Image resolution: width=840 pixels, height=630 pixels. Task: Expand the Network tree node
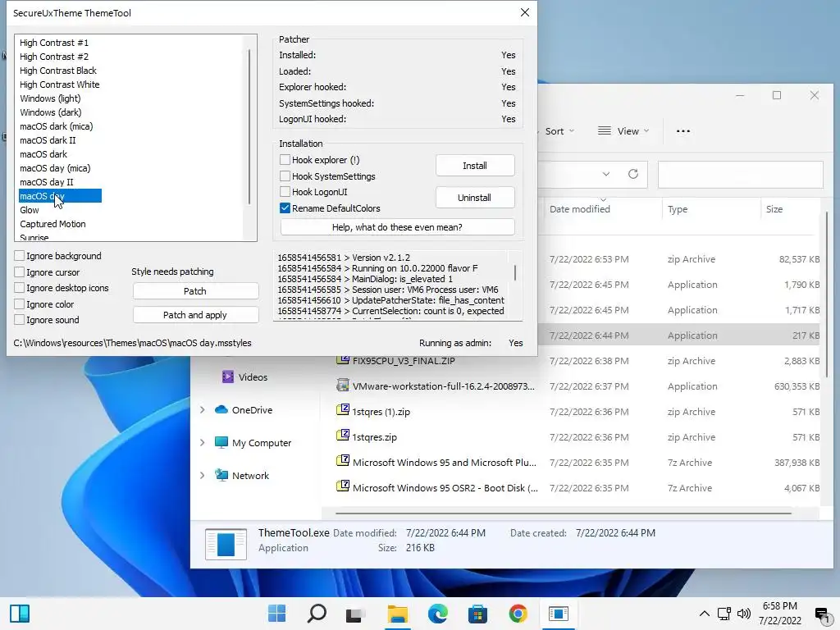[x=203, y=475]
